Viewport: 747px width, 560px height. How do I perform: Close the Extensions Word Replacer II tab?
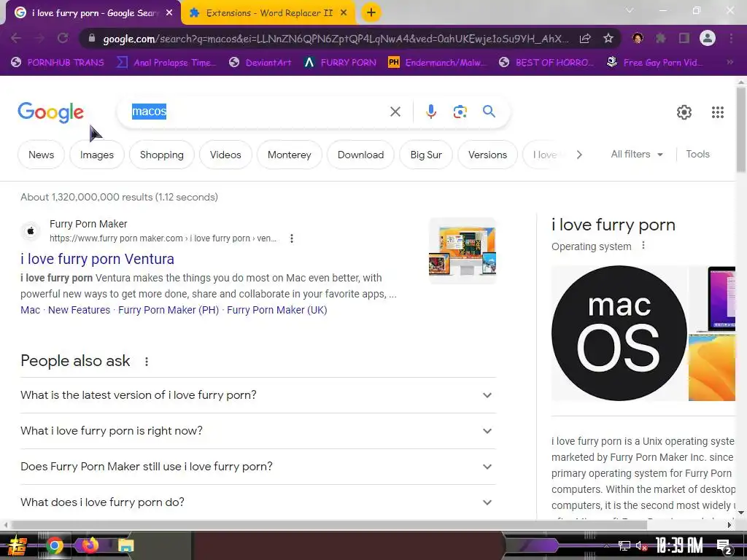click(344, 13)
